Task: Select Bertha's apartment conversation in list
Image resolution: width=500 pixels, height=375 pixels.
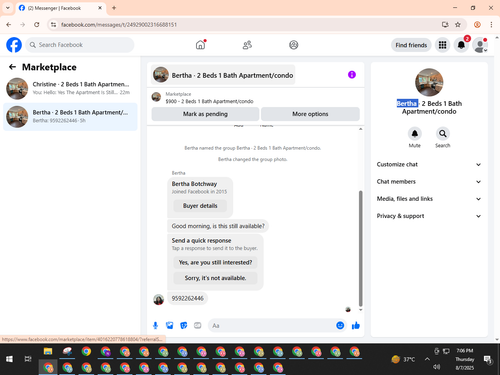Action: [x=70, y=117]
